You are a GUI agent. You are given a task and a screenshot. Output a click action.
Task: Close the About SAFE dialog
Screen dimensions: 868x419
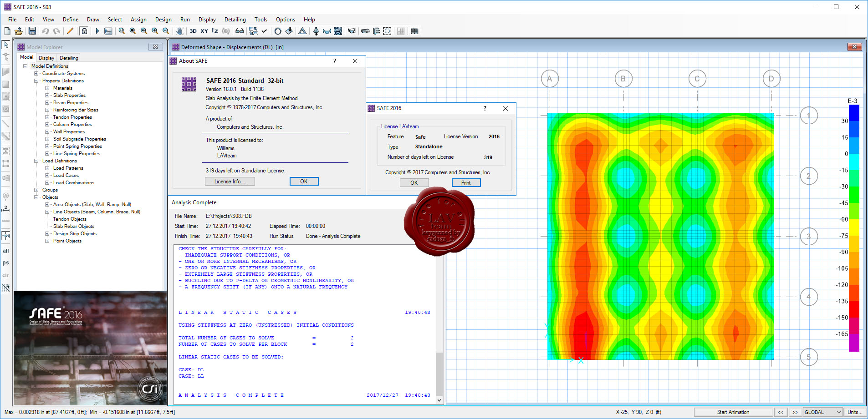(355, 61)
